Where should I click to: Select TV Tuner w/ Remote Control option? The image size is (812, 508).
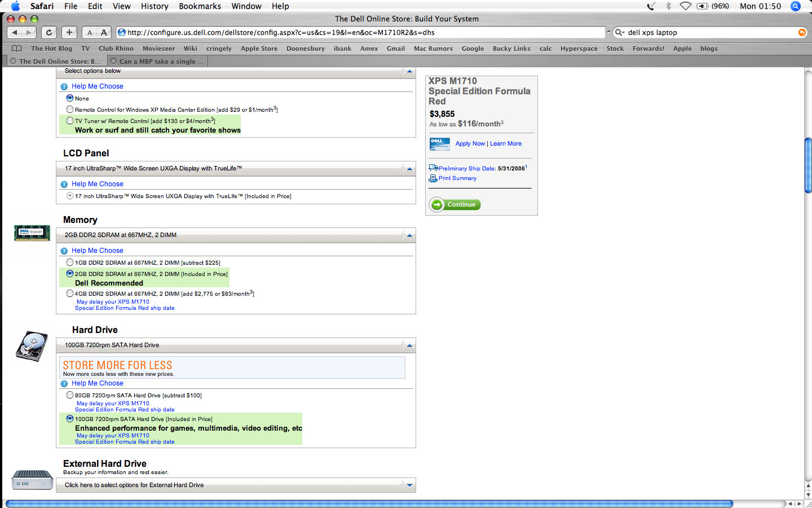(x=70, y=121)
